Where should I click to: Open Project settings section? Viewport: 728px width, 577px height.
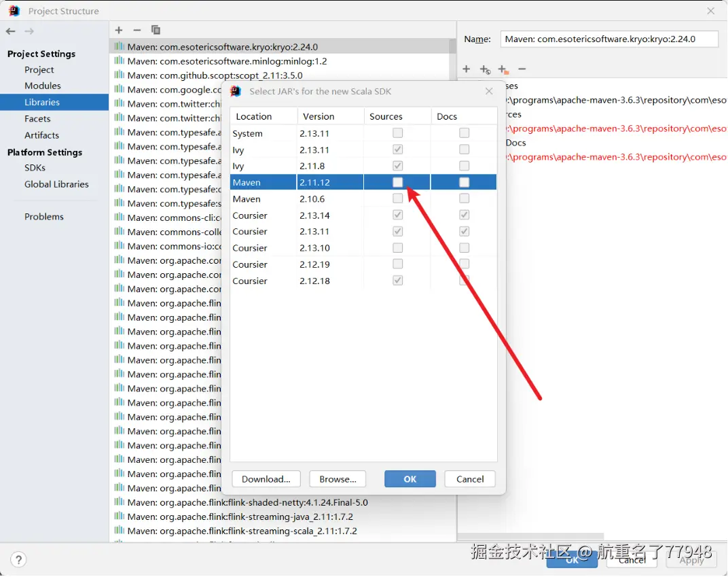[39, 70]
